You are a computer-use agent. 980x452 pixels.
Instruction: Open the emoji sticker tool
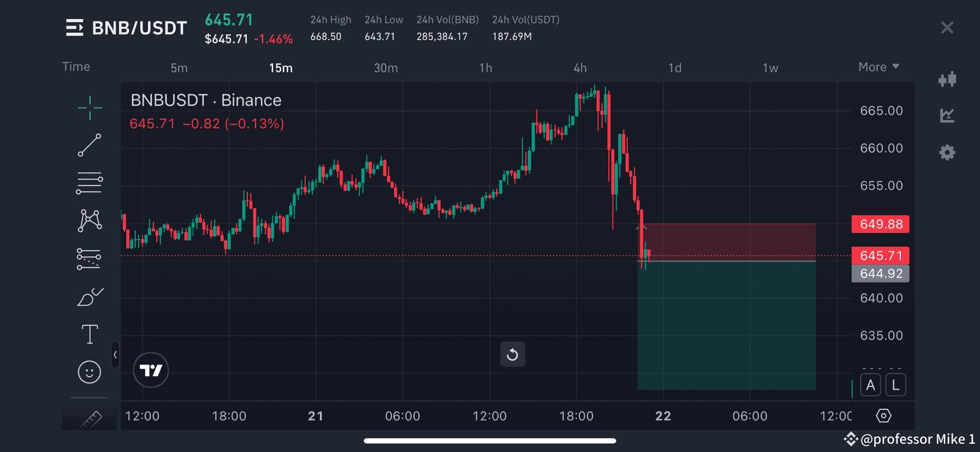click(x=89, y=372)
